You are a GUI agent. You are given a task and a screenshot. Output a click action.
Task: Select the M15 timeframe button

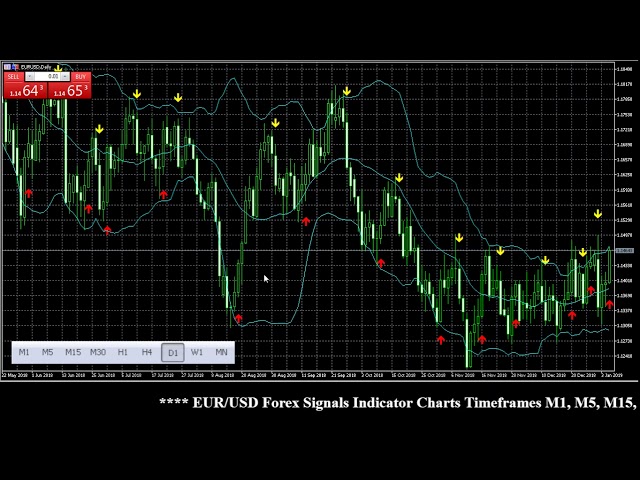coord(73,352)
